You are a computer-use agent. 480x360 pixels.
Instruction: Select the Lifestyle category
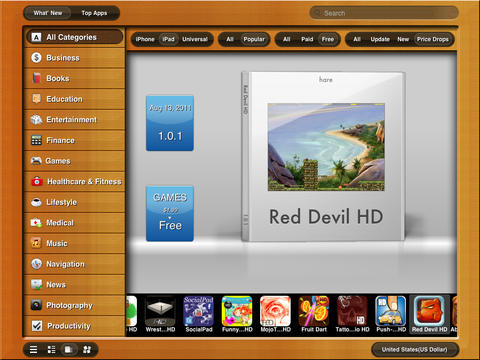pyautogui.click(x=75, y=202)
